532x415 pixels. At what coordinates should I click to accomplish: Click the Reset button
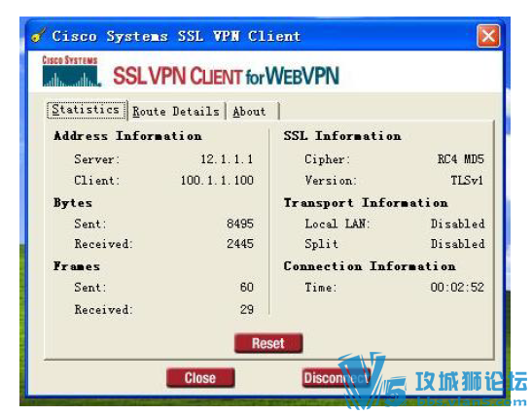pyautogui.click(x=268, y=343)
